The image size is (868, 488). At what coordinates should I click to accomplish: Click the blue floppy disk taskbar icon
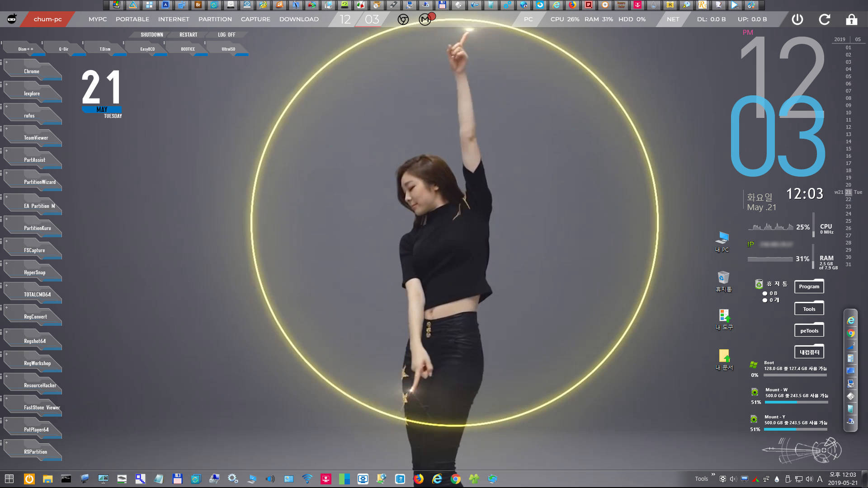[x=177, y=479]
